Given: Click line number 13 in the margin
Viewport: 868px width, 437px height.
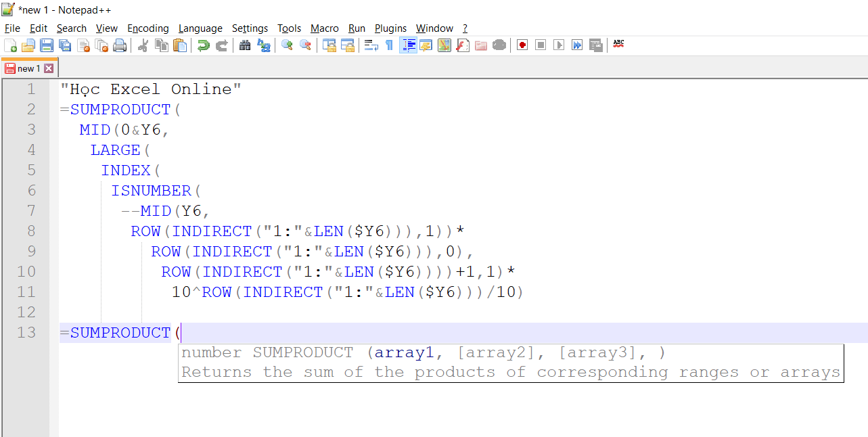Looking at the screenshot, I should point(26,332).
